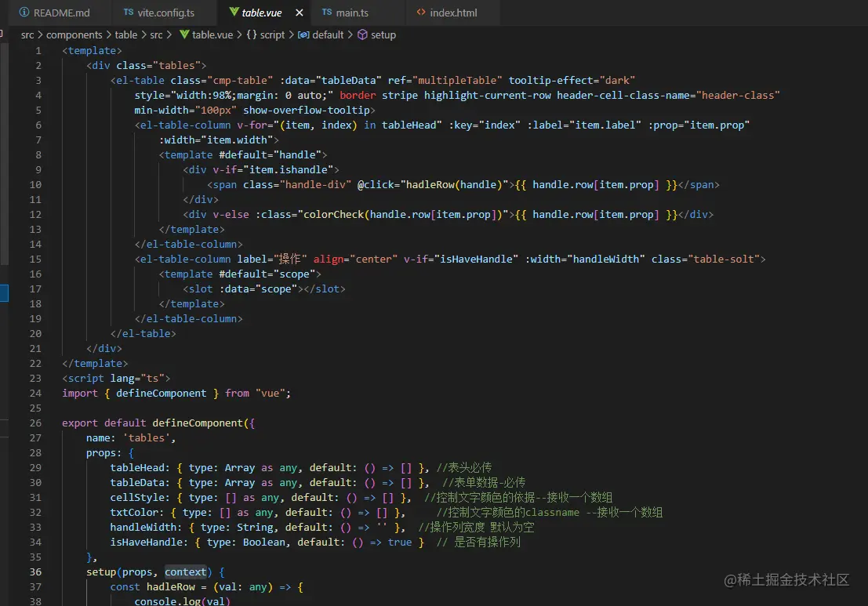Click 'cellStyle' prop definition on line 31
This screenshot has height=606, width=868.
136,498
